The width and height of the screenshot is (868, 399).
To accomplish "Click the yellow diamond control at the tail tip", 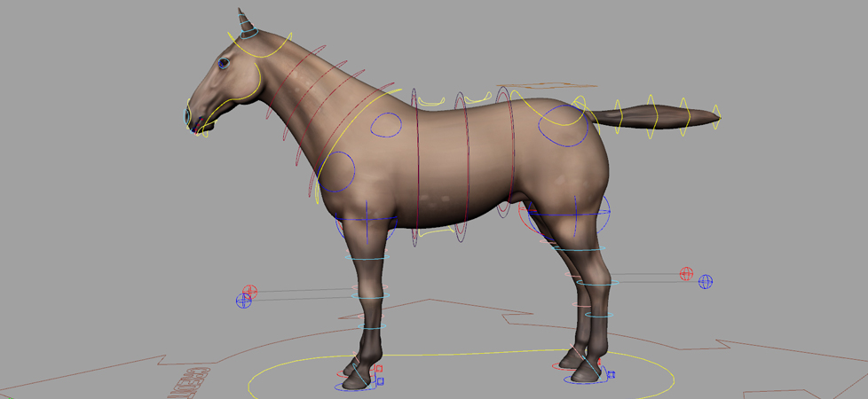I will [717, 113].
